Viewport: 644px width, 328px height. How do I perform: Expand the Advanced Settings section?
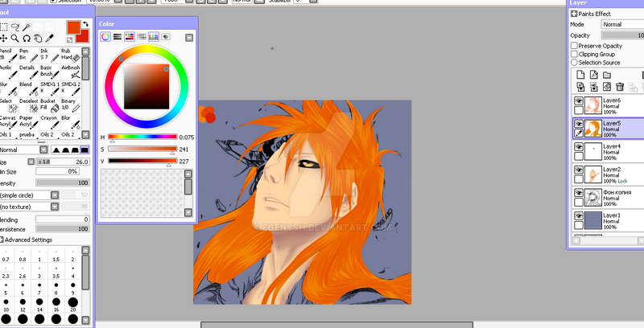tap(2, 240)
